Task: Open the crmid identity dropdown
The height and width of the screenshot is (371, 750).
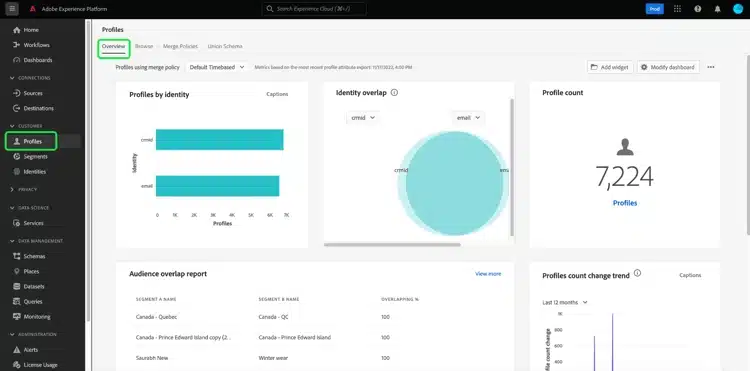Action: pos(363,118)
